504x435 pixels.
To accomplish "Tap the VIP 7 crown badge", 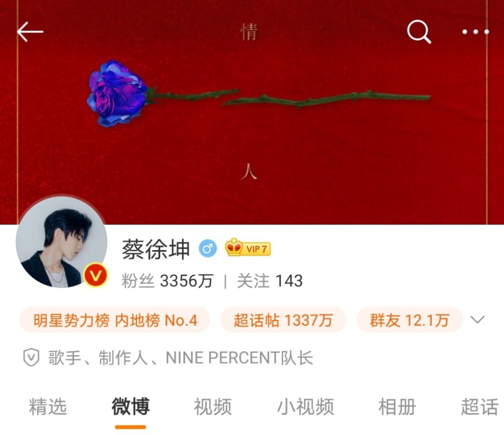I will [x=248, y=248].
